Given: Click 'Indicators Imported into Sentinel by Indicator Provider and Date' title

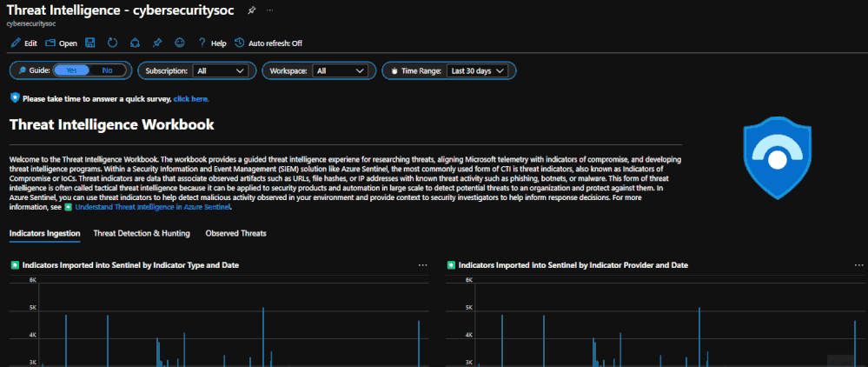Looking at the screenshot, I should point(573,265).
